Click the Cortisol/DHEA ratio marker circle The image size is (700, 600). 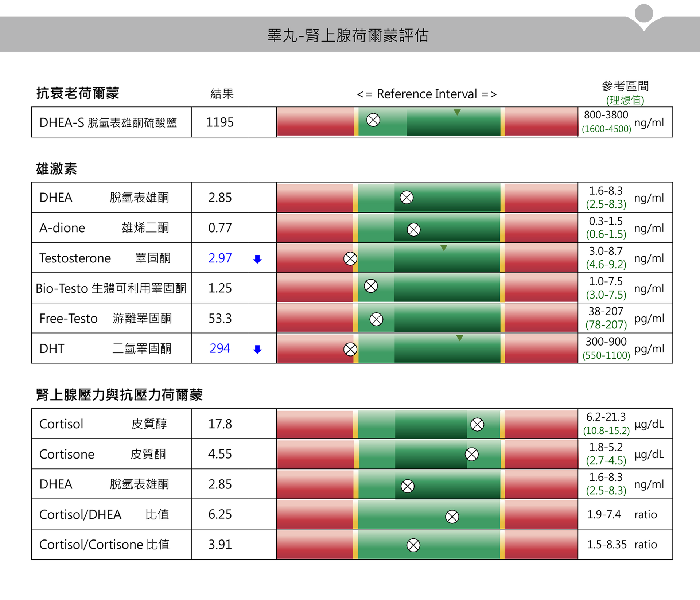pos(452,517)
